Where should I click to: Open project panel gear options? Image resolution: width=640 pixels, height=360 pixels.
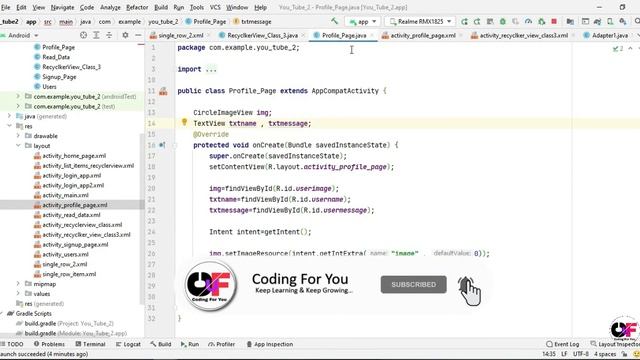[x=125, y=36]
